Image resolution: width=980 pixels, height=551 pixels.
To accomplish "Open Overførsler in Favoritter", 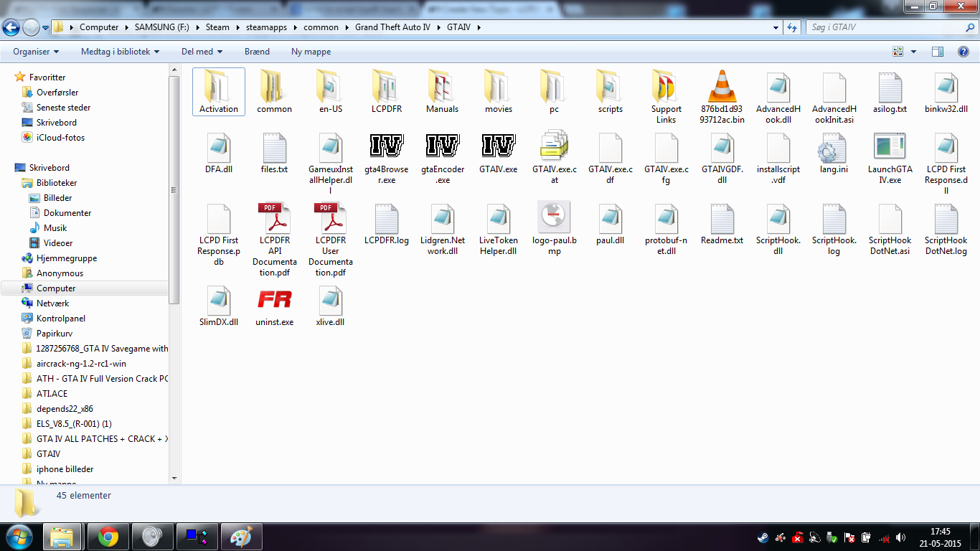I will [57, 93].
